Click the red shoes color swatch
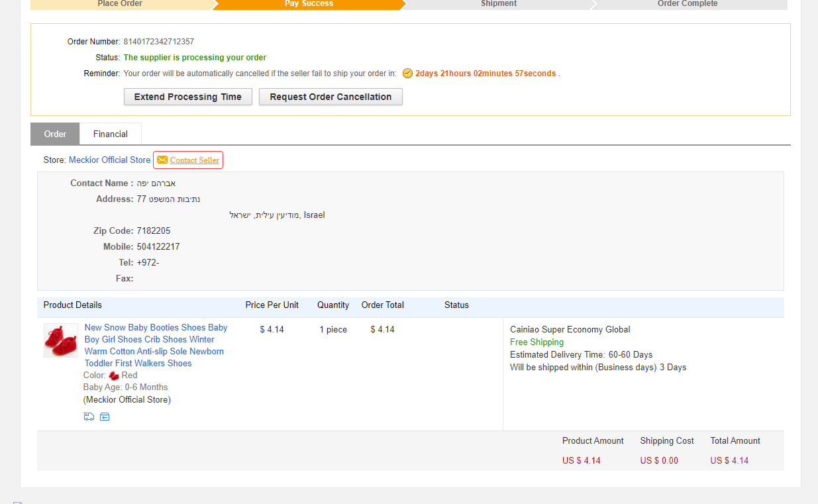 (x=113, y=376)
